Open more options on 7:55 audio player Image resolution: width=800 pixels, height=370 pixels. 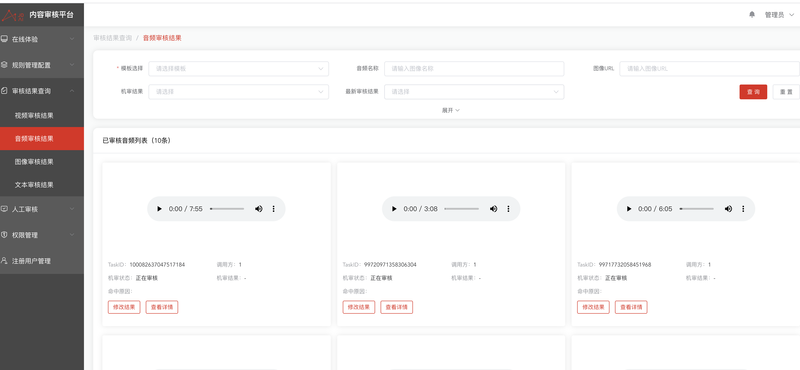coord(273,209)
